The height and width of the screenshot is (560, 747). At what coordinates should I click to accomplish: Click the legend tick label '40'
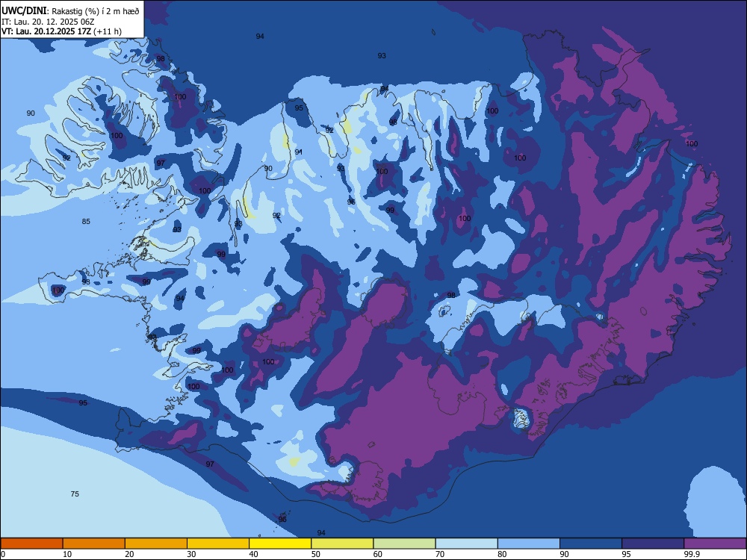[253, 554]
